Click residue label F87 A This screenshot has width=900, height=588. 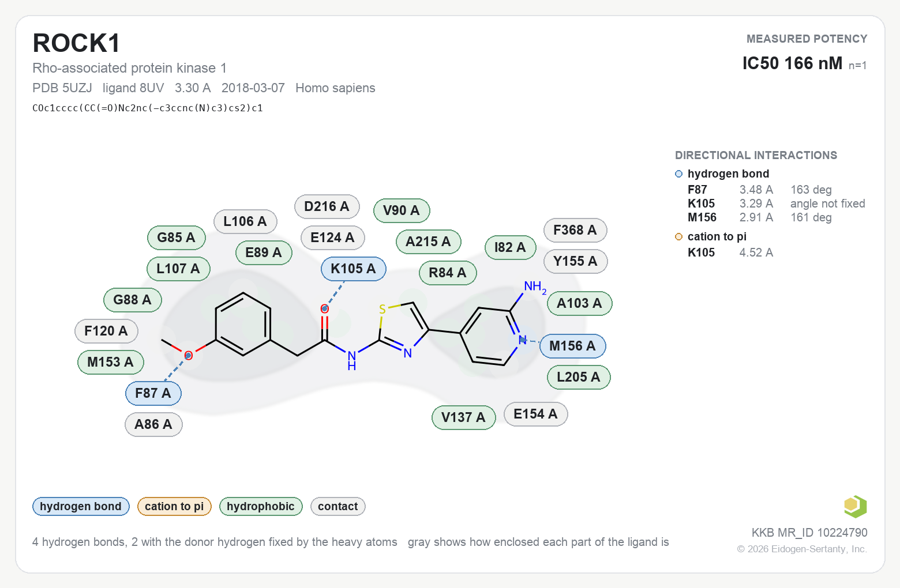[x=153, y=393]
